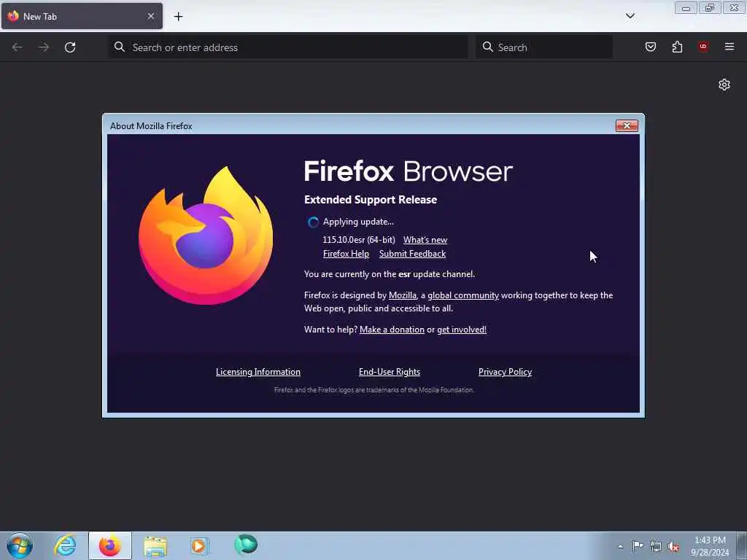Screen dimensions: 747x560
Task: Open Windows Media Player from taskbar
Action: point(199,546)
